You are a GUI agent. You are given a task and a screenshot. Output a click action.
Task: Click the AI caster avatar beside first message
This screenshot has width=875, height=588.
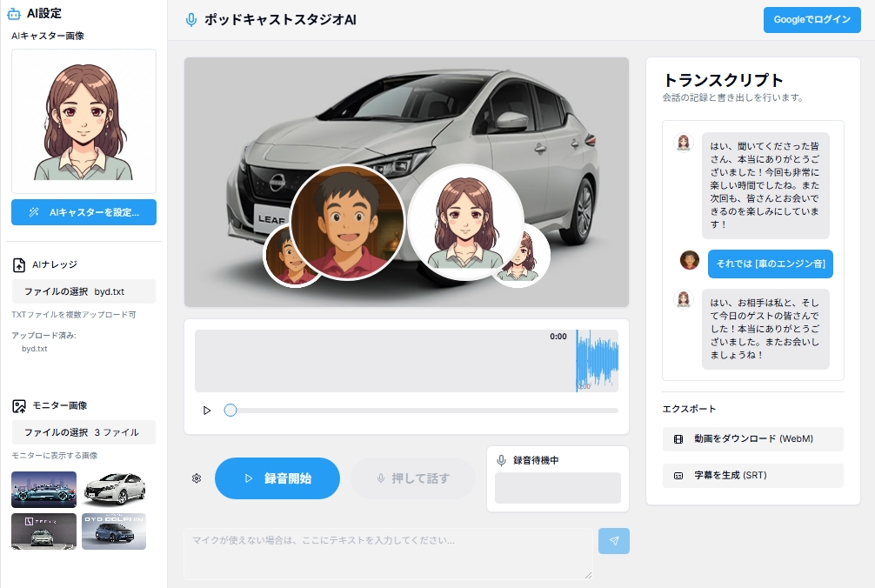pos(684,143)
